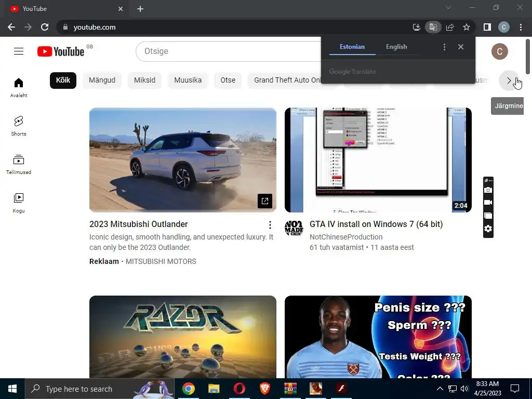This screenshot has width=532, height=399.
Task: Open the Flash icon on the taskbar
Action: 341,389
